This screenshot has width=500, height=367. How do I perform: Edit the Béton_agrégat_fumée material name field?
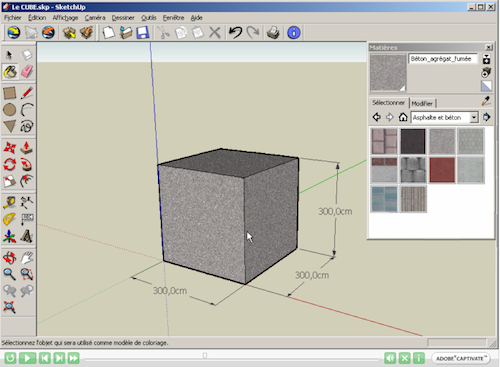[443, 59]
